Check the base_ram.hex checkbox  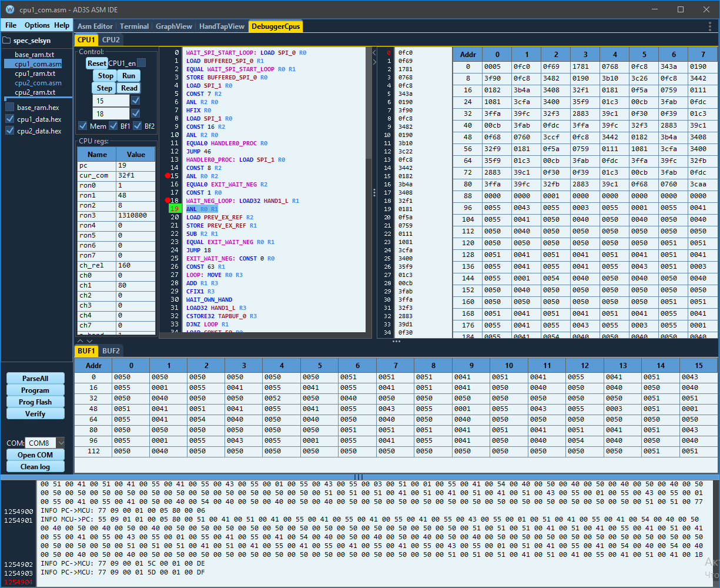click(10, 107)
